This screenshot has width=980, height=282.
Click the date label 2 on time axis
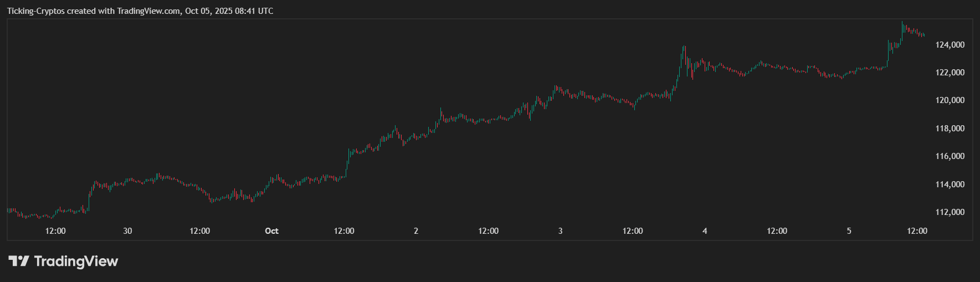click(416, 231)
